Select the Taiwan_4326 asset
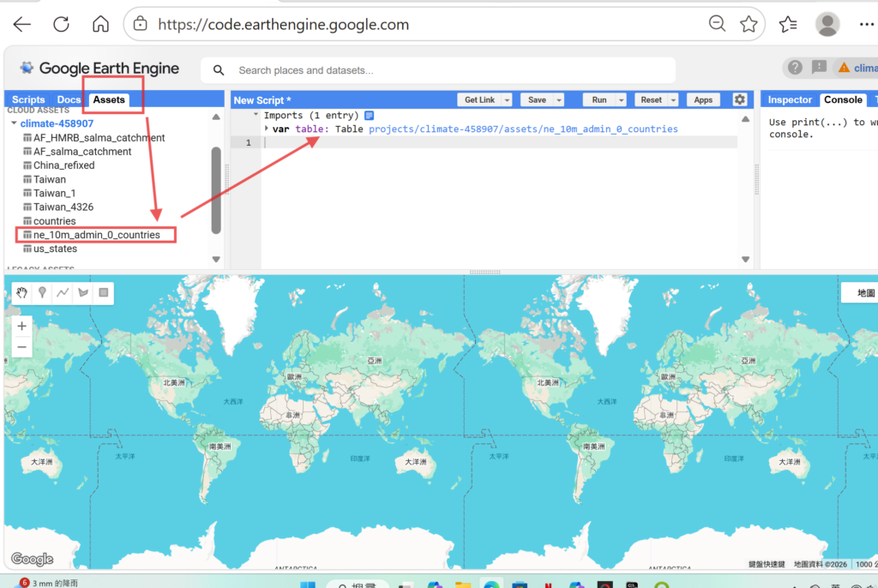The width and height of the screenshot is (878, 588). click(63, 207)
